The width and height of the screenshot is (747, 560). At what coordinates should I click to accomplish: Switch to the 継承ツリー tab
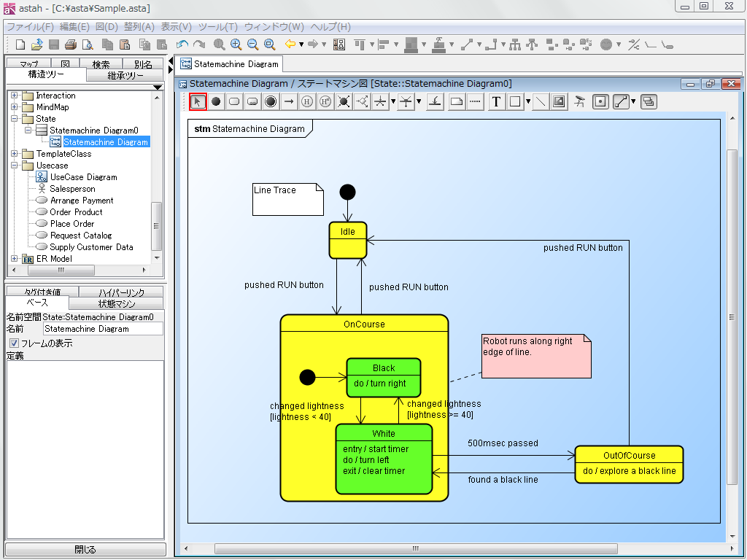(x=125, y=75)
